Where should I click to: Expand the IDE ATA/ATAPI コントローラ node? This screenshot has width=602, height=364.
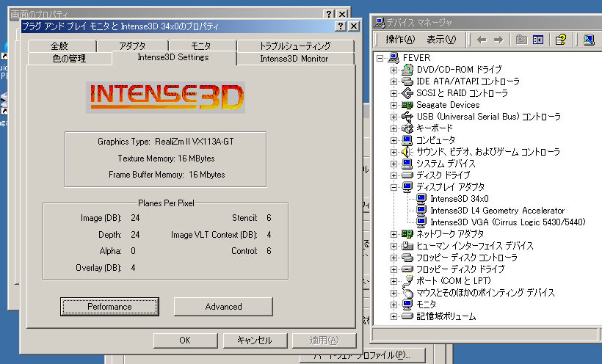[x=394, y=81]
